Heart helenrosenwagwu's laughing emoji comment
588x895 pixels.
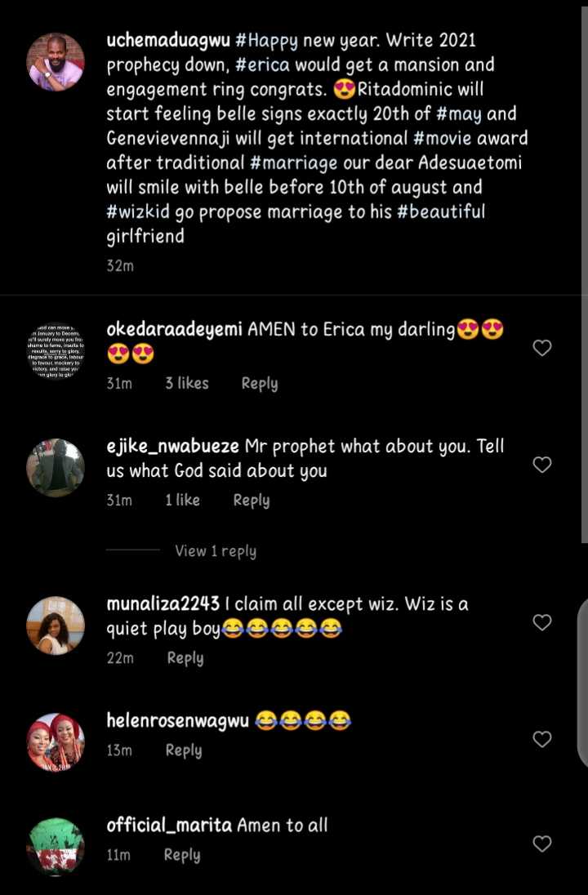coord(542,739)
